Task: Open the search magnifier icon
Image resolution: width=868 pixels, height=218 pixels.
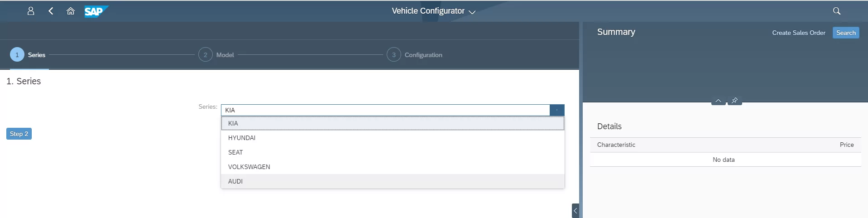Action: coord(836,11)
